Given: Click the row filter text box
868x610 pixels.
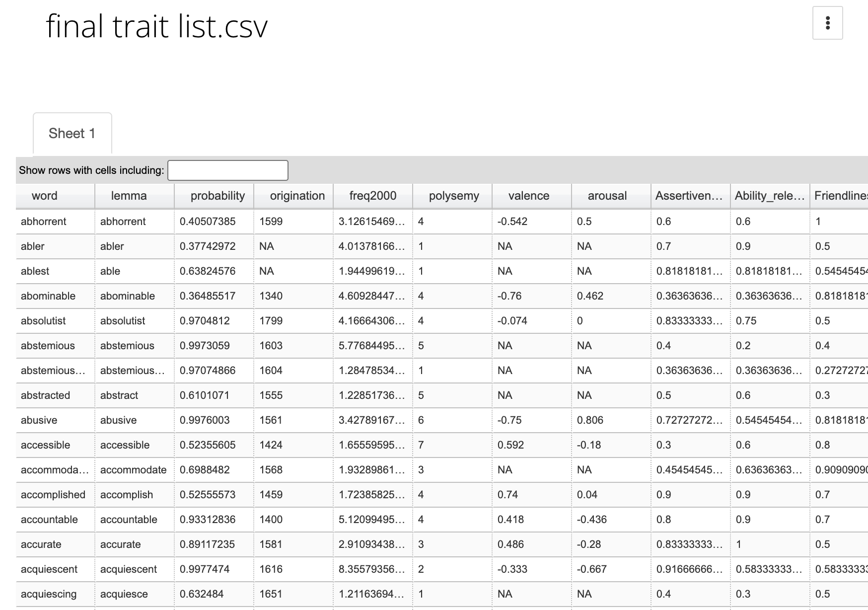Looking at the screenshot, I should coord(228,170).
